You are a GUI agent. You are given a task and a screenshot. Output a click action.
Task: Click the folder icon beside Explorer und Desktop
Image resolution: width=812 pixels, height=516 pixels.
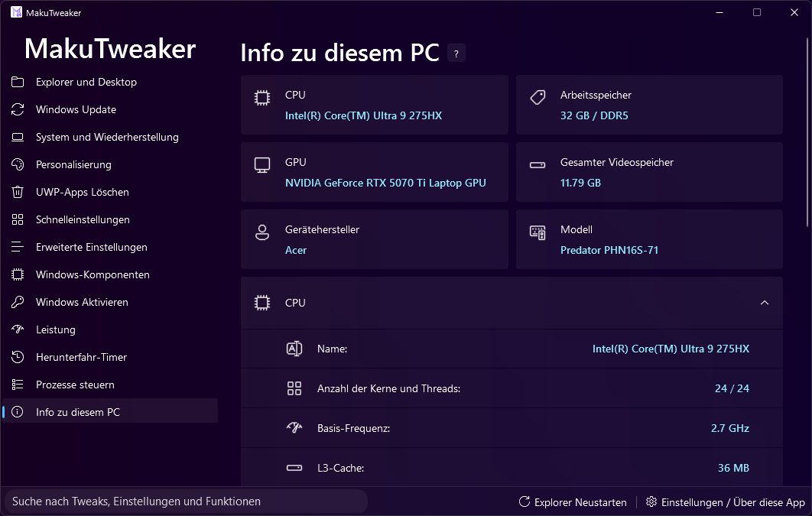tap(18, 82)
